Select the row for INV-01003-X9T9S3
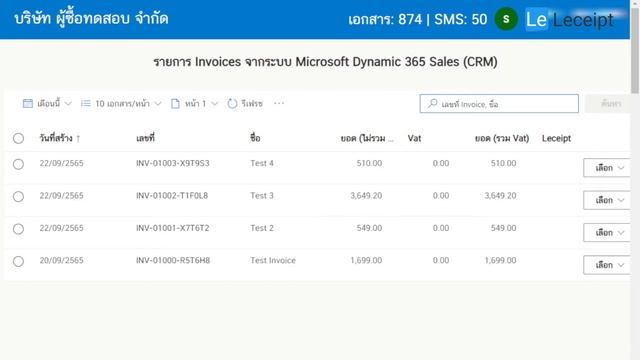This screenshot has width=640, height=360. click(x=18, y=164)
